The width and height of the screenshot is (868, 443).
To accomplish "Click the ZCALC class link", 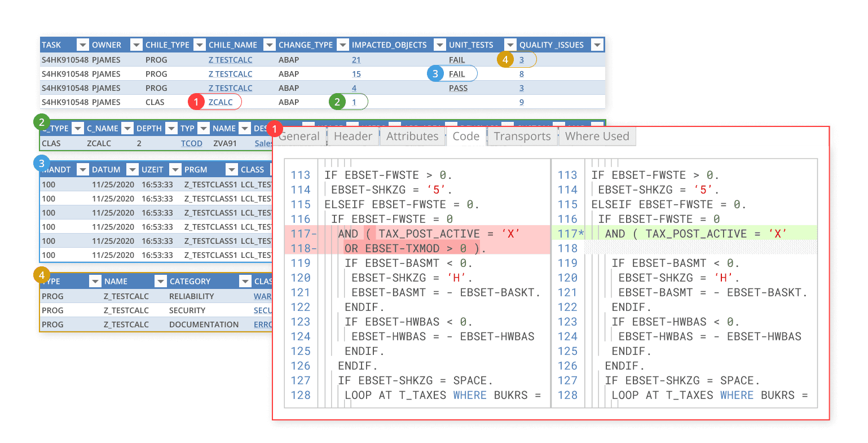I will coord(221,102).
